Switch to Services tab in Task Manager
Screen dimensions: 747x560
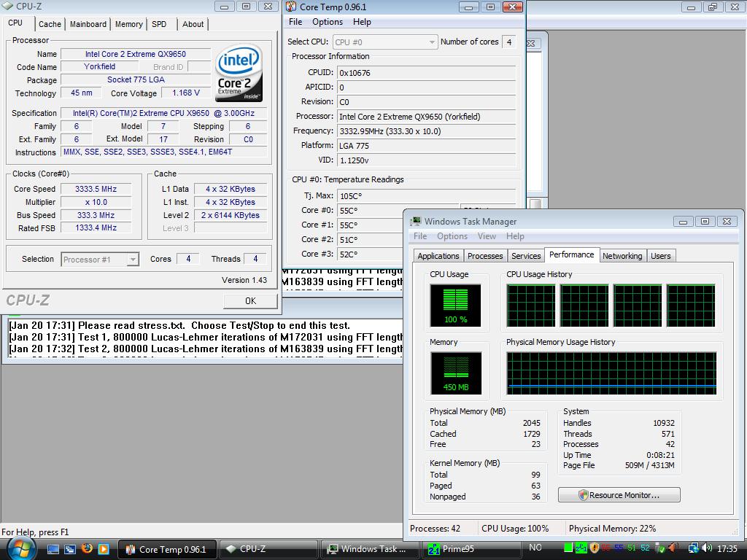[526, 256]
